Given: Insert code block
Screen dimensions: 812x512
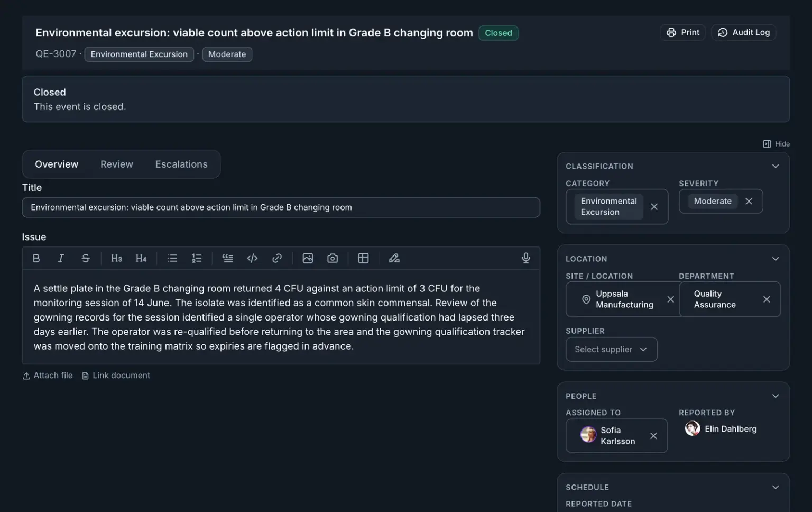Looking at the screenshot, I should click(x=252, y=258).
